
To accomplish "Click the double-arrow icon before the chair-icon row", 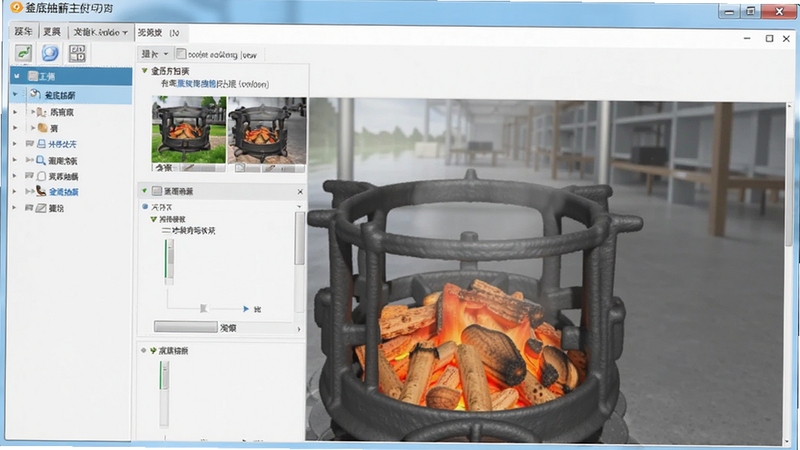I will [x=30, y=192].
